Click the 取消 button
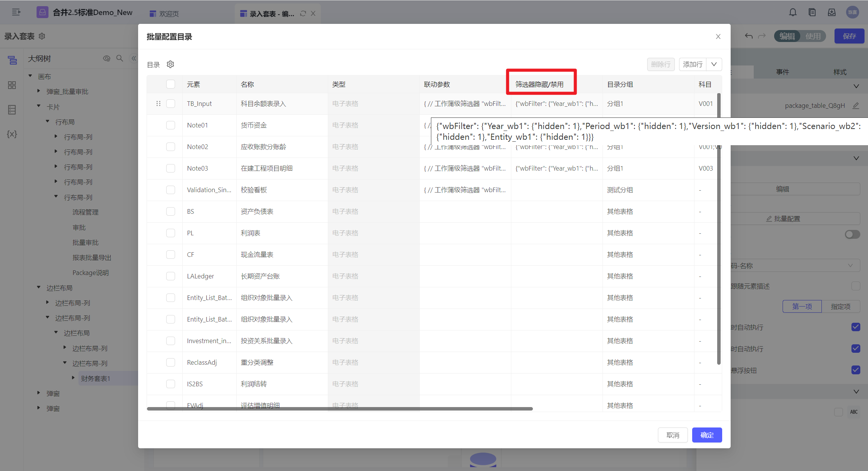 pyautogui.click(x=673, y=435)
